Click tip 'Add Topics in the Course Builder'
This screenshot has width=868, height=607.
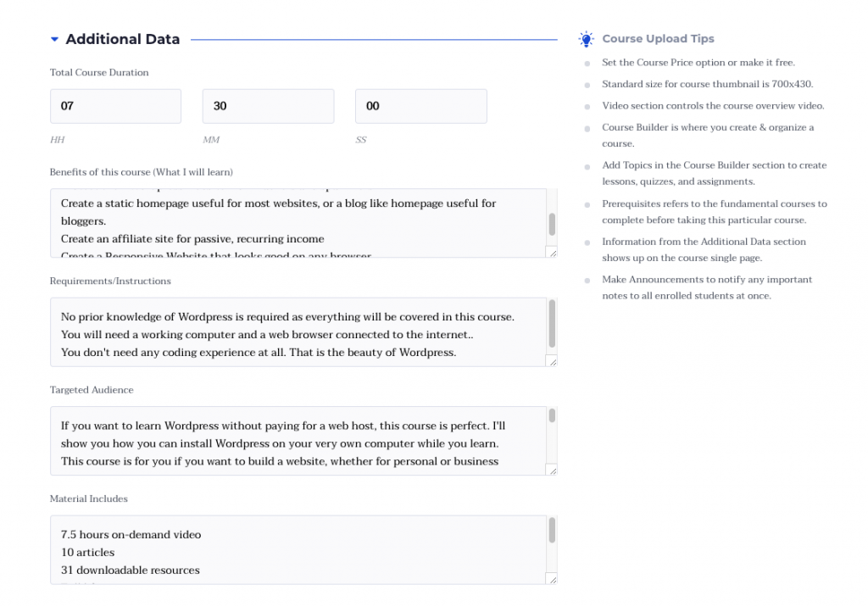coord(714,173)
